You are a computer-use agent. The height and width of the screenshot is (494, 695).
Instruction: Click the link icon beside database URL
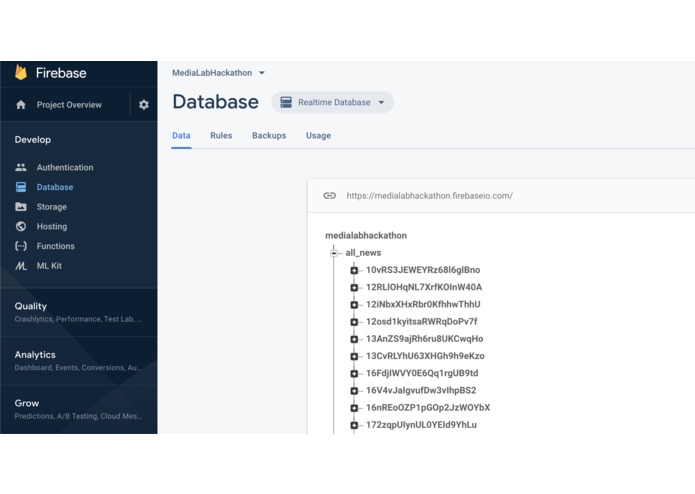point(329,195)
